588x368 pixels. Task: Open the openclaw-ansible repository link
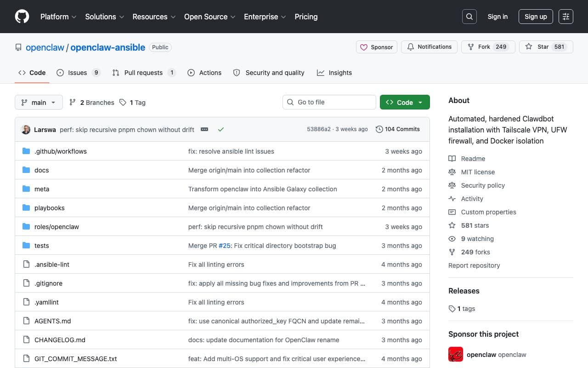(x=107, y=47)
